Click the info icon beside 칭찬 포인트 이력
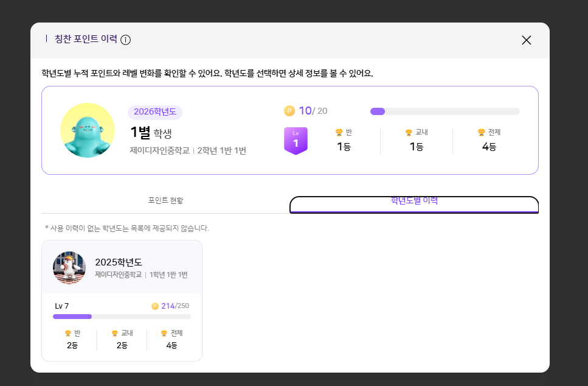 126,40
